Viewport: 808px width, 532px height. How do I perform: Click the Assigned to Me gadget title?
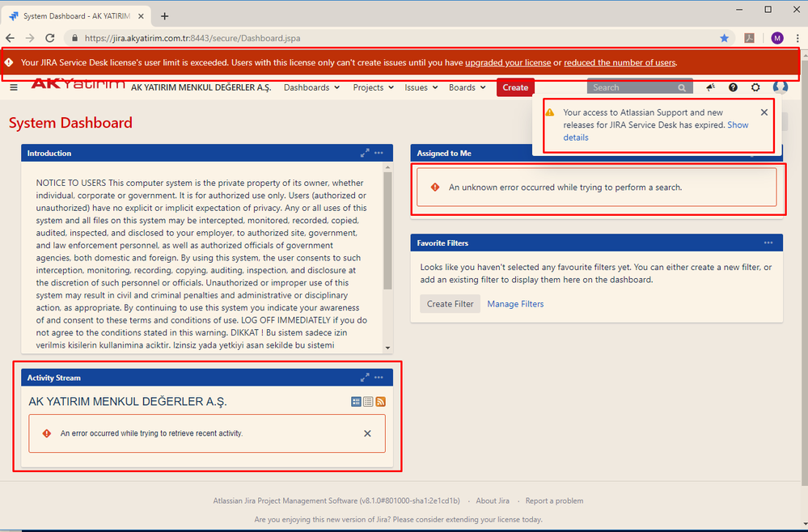coord(444,153)
